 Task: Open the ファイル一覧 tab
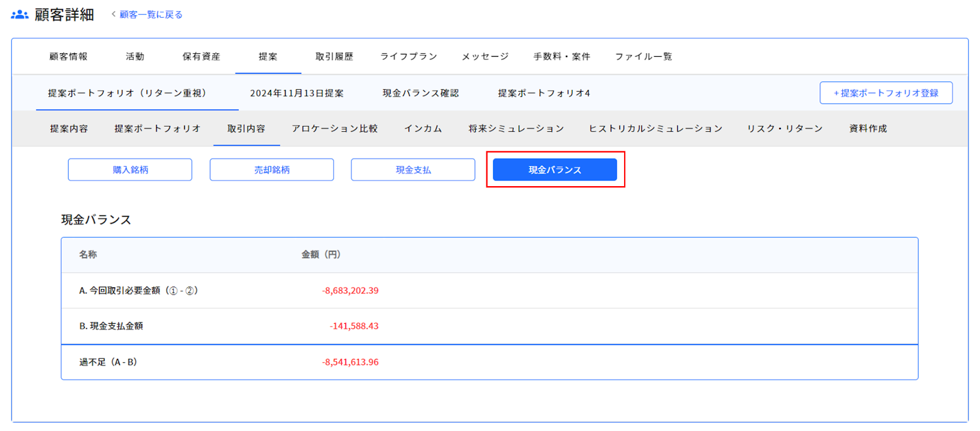(644, 56)
